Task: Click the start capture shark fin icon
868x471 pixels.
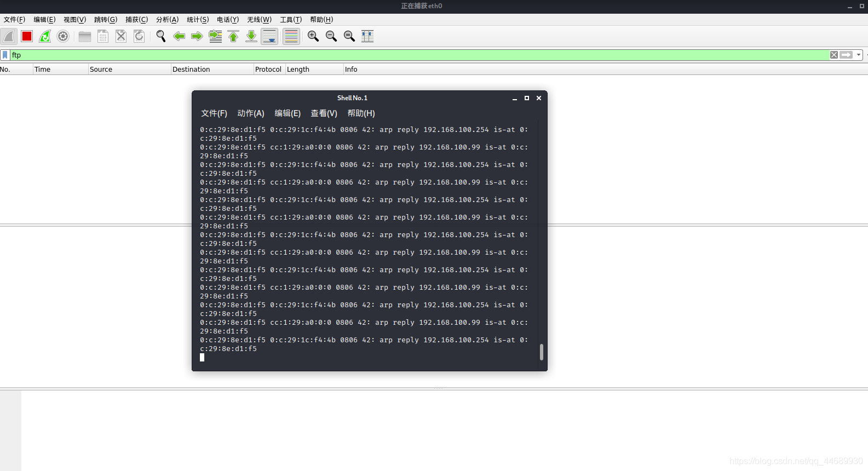Action: (9, 36)
